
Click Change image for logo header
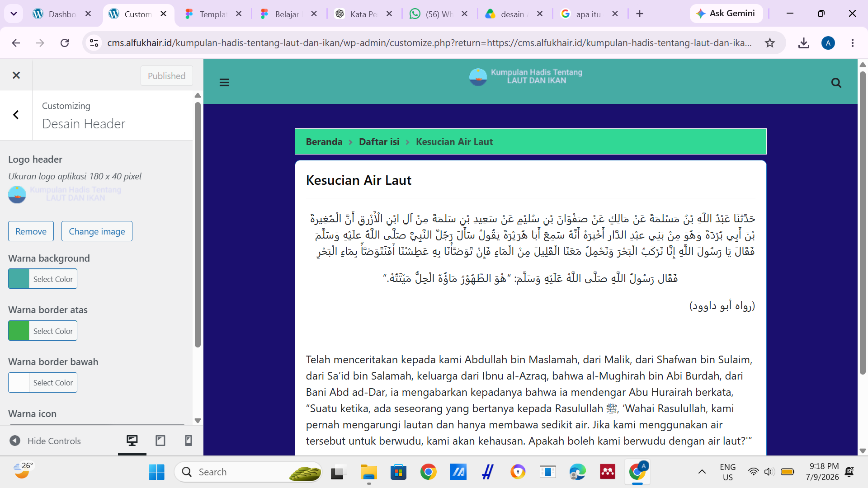[x=97, y=231]
